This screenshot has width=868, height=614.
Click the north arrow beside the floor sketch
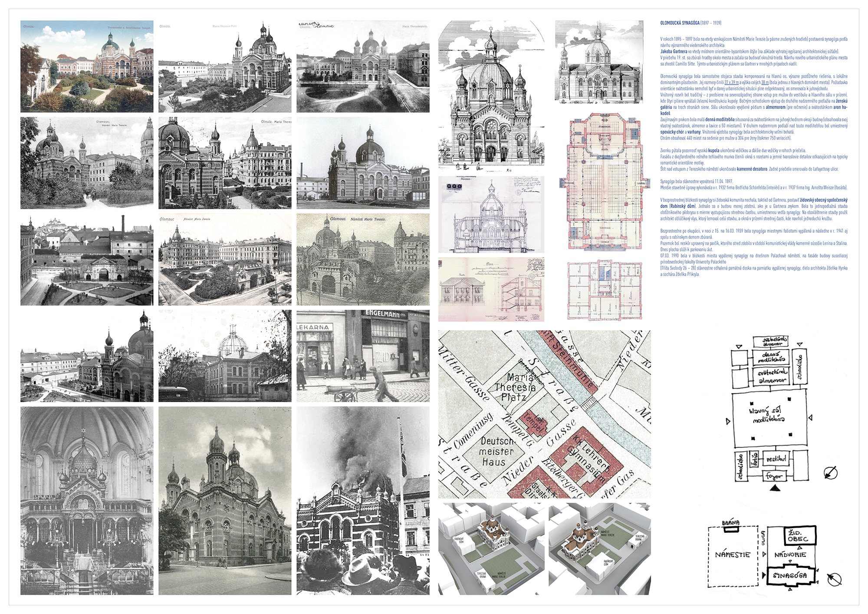click(x=830, y=472)
